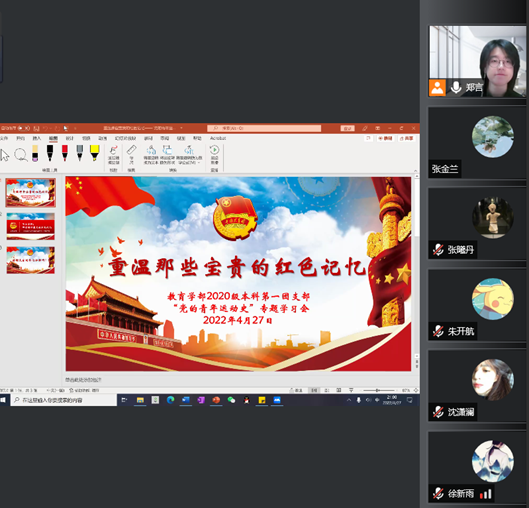Screen dimensions: 529x508
Task: Select the red pen
Action: pyautogui.click(x=65, y=153)
